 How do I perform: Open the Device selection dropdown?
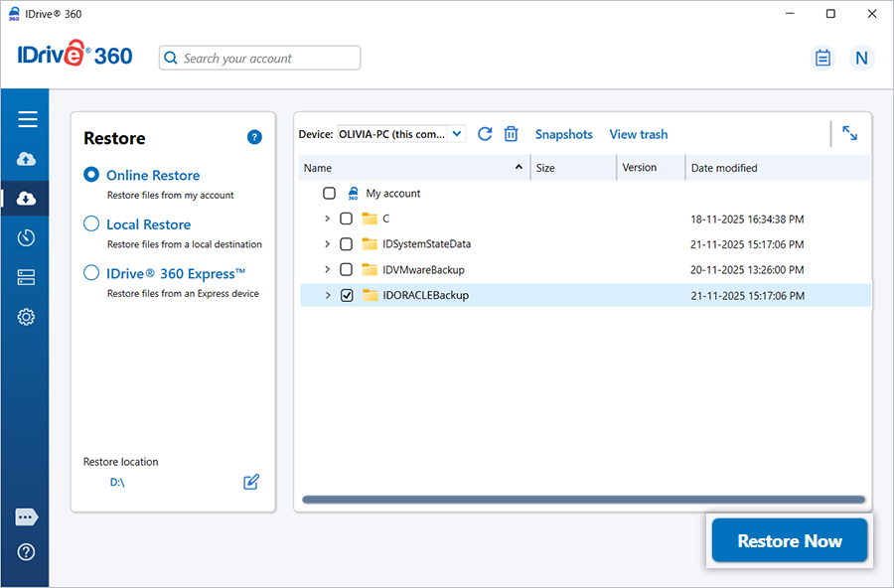click(x=401, y=134)
